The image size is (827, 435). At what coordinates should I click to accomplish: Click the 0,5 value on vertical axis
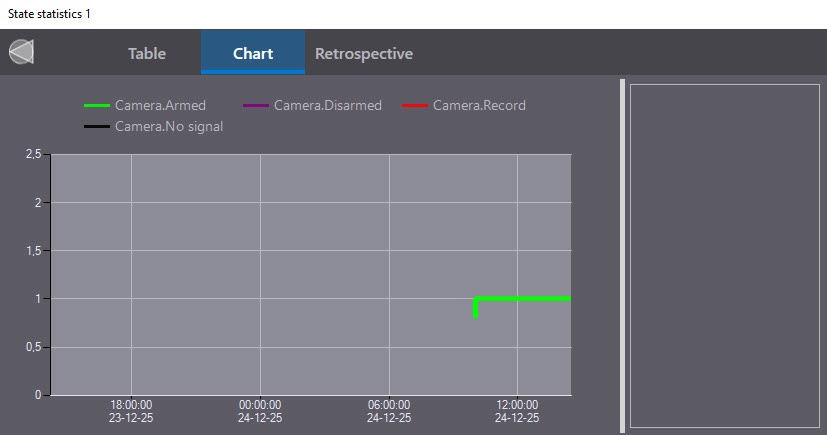(x=33, y=347)
